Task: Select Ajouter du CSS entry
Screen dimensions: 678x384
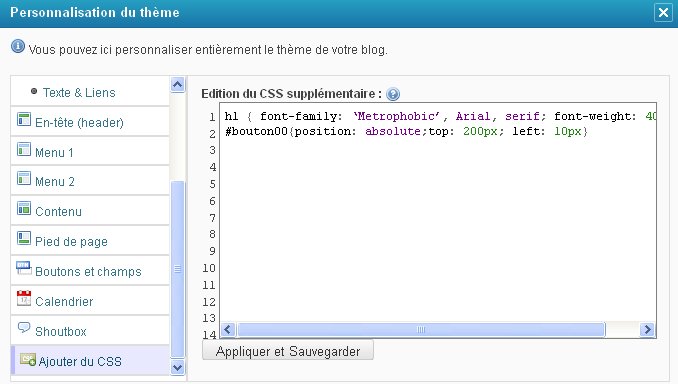Action: 90,361
